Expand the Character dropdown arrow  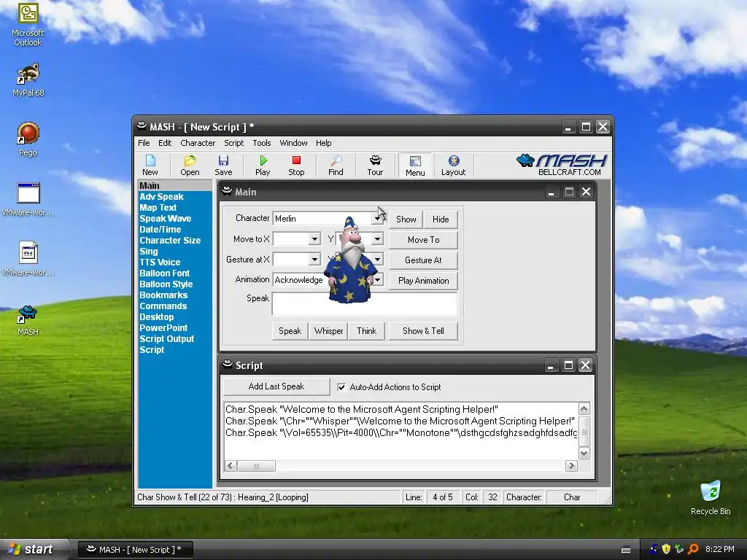pos(377,219)
